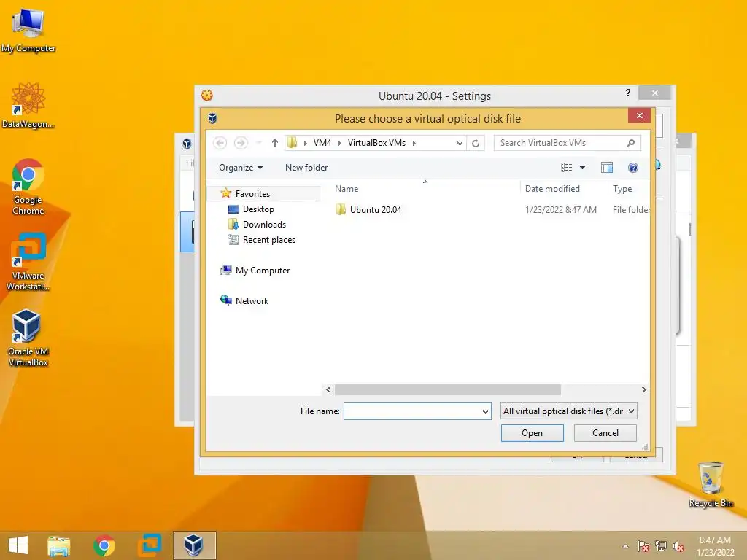747x560 pixels.
Task: Expand the chevron before VM4 breadcrumb
Action: pyautogui.click(x=306, y=143)
